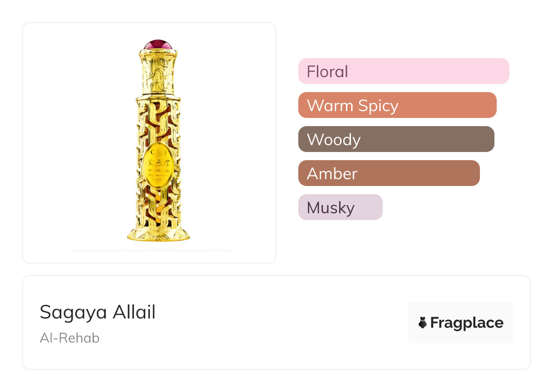Open the Sagaya Allail perfume title
Viewport: 553px width, 392px height.
[98, 312]
